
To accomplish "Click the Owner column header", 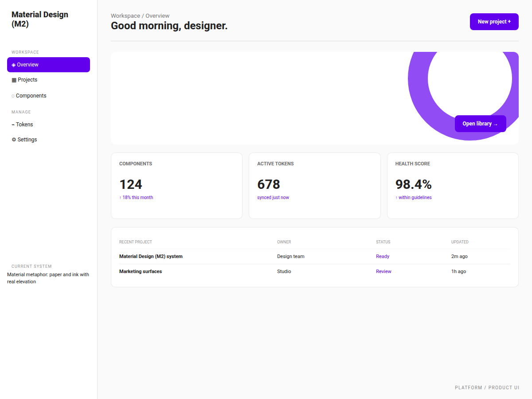I will [284, 242].
